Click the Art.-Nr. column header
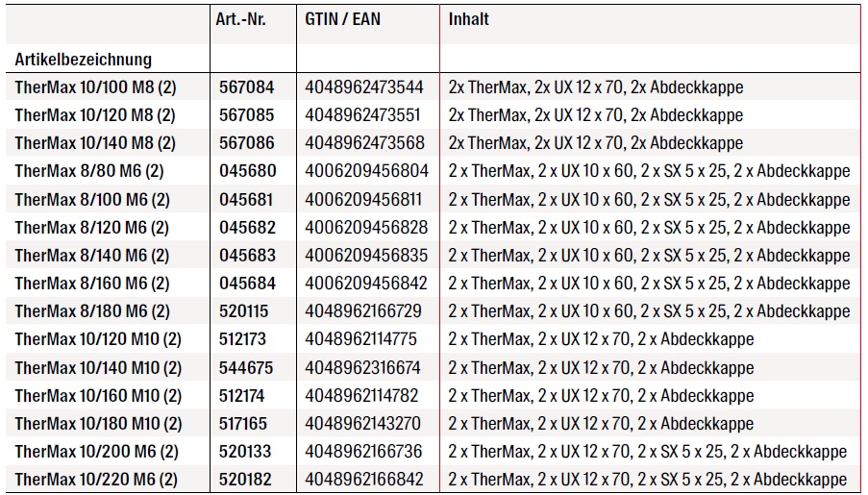 point(241,19)
